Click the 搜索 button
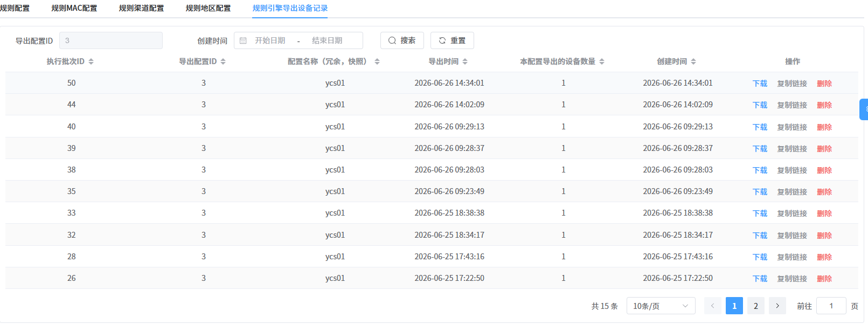This screenshot has height=324, width=868. pyautogui.click(x=402, y=40)
